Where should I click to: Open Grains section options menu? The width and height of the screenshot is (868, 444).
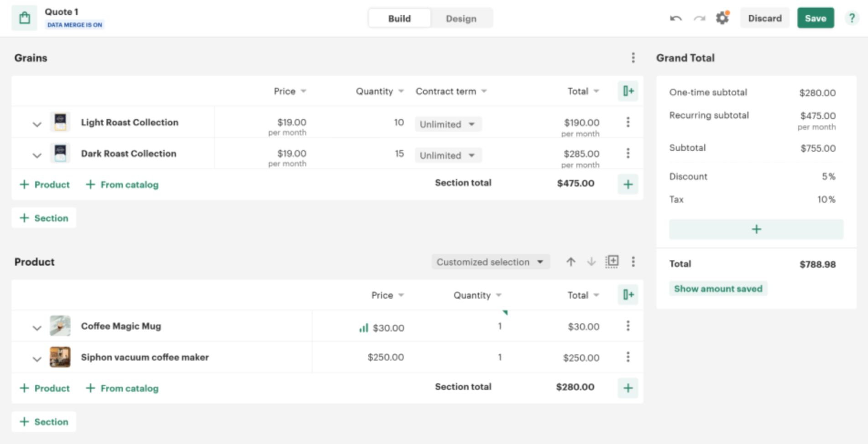(633, 58)
